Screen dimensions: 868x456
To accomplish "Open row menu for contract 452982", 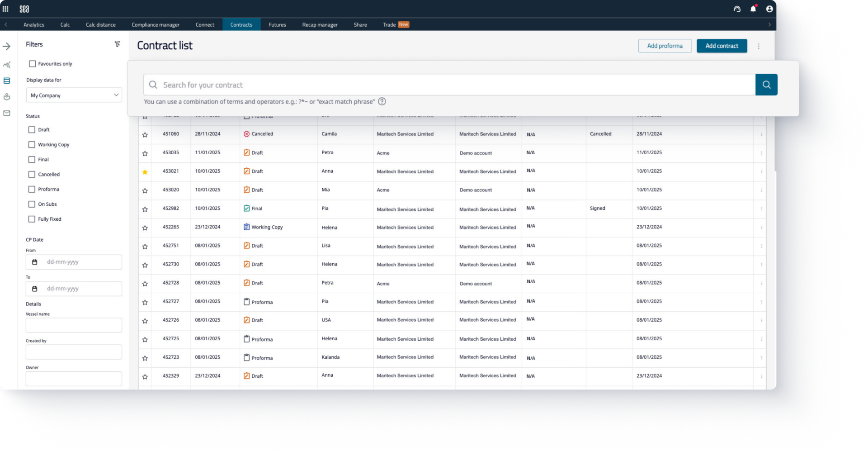I will [761, 209].
